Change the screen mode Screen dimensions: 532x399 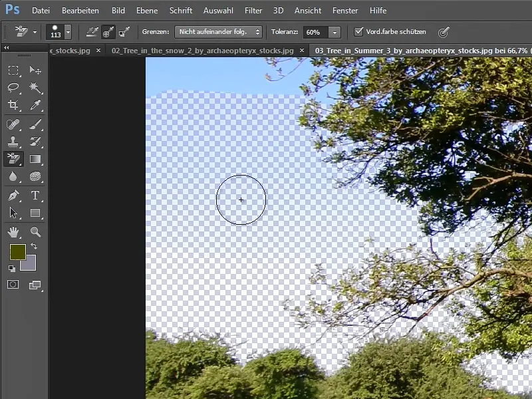click(x=35, y=285)
